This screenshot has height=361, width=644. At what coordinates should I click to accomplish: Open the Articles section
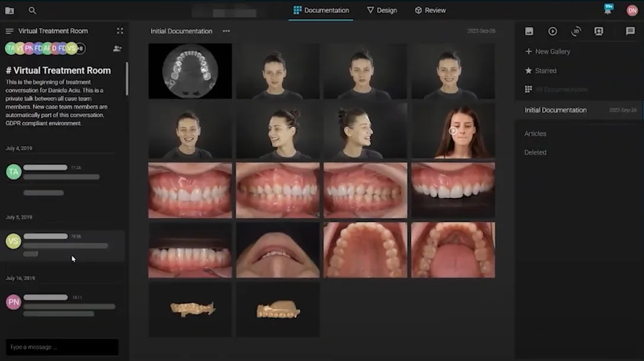point(535,134)
